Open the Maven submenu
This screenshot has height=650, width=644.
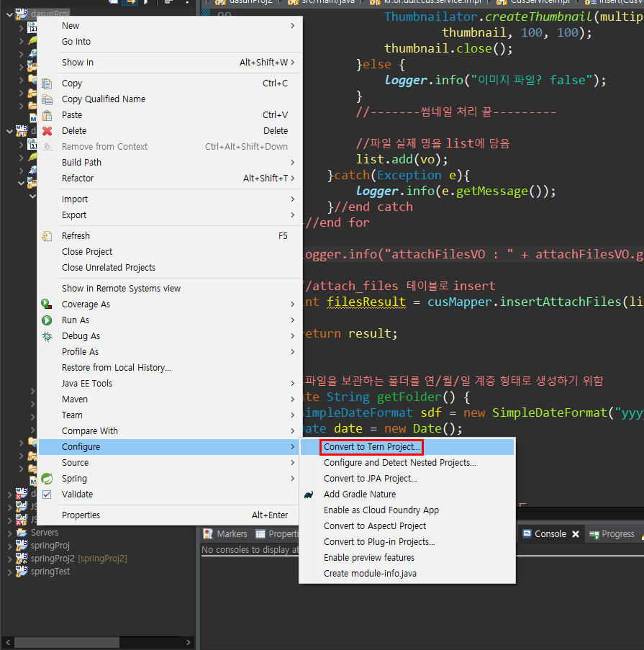[171, 400]
